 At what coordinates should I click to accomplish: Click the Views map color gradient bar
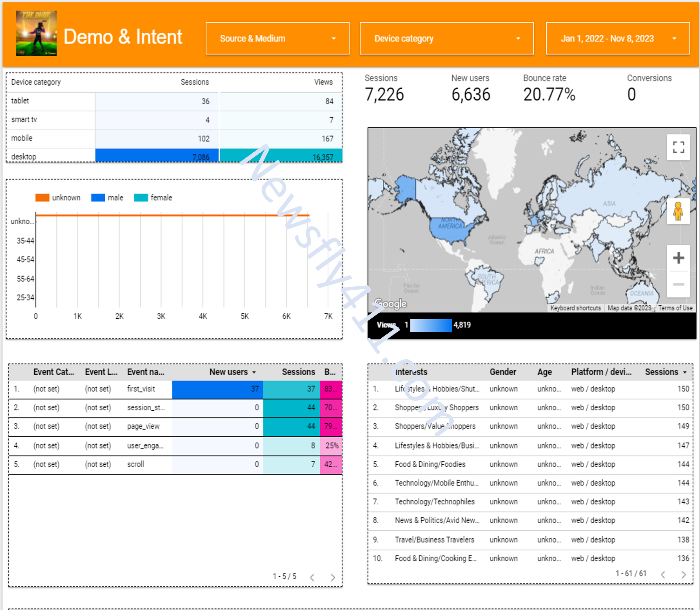(431, 325)
